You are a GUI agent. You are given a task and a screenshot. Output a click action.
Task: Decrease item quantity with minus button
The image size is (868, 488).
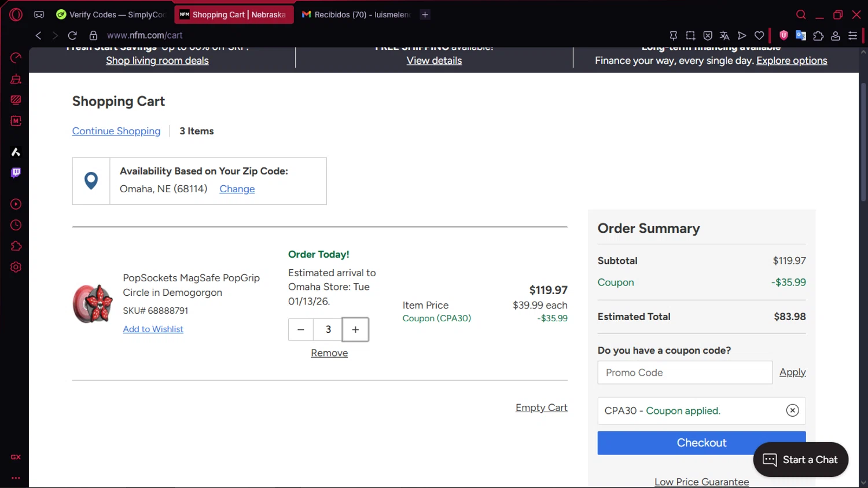[300, 329]
